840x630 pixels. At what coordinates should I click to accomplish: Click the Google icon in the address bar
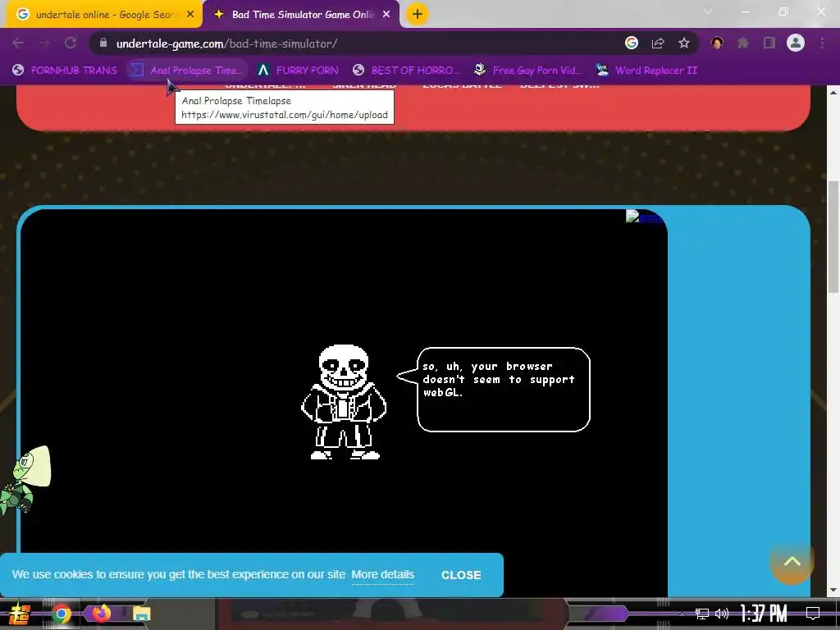coord(632,43)
